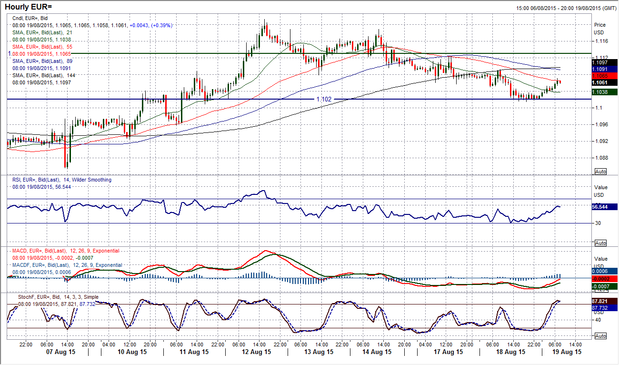Click the Auto button in price panel
The width and height of the screenshot is (619, 365).
600,172
